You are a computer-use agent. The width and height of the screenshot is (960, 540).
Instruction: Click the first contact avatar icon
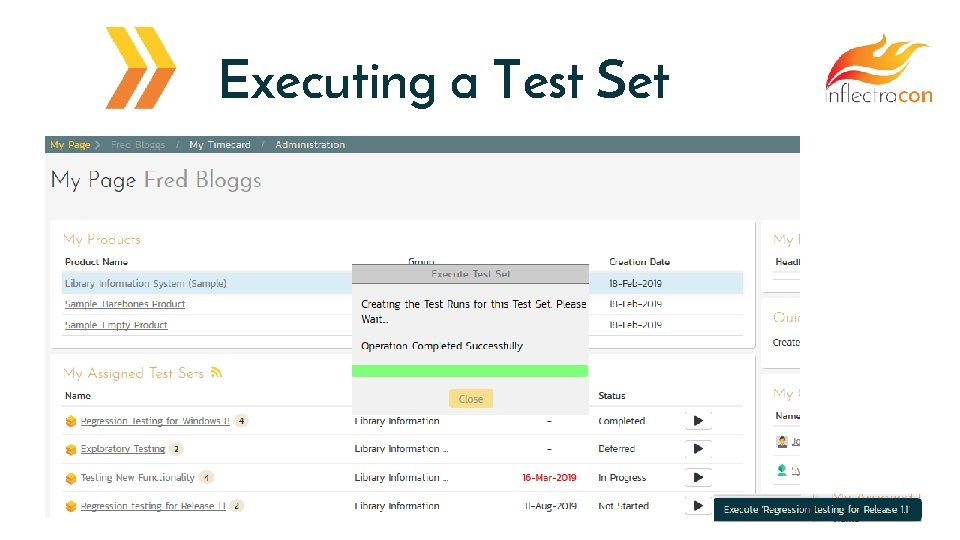tap(782, 441)
